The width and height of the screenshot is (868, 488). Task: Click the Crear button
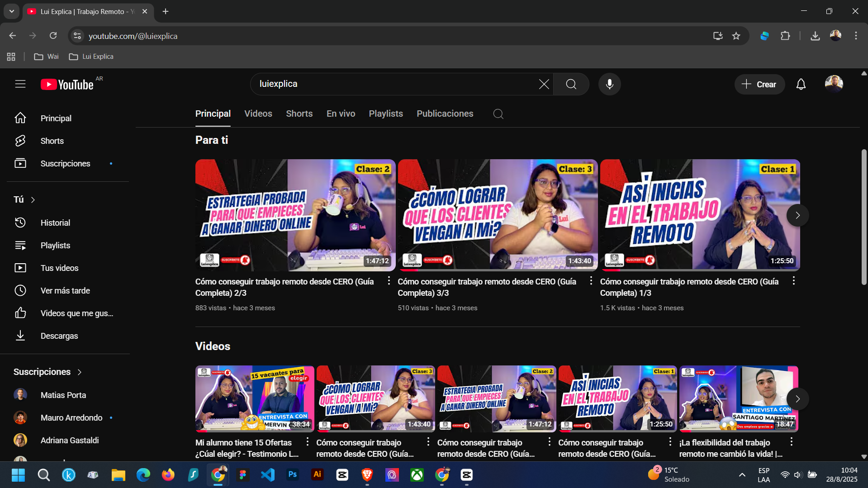(x=759, y=84)
